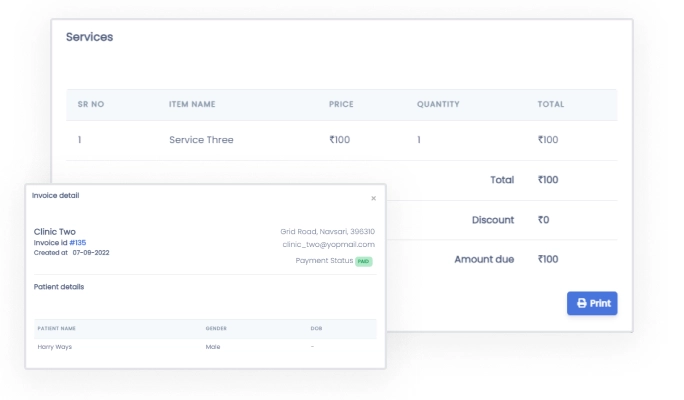This screenshot has width=684, height=400.
Task: Click the ₹0 discount value
Action: tap(544, 220)
